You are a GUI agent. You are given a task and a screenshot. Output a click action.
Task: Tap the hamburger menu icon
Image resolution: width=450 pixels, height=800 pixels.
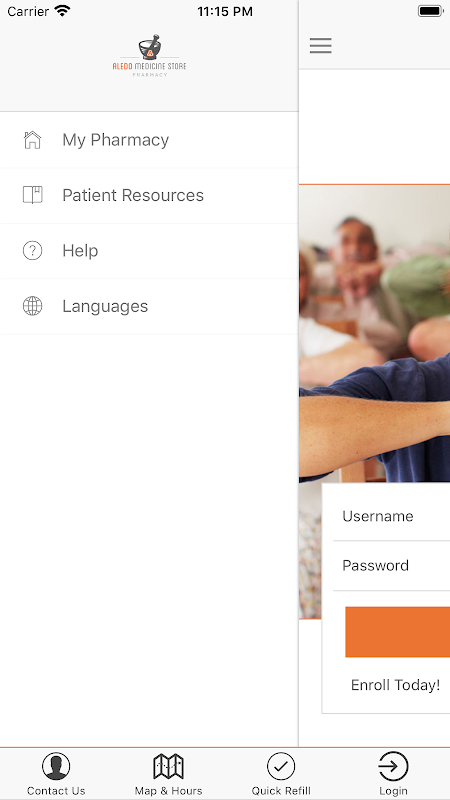tap(320, 45)
